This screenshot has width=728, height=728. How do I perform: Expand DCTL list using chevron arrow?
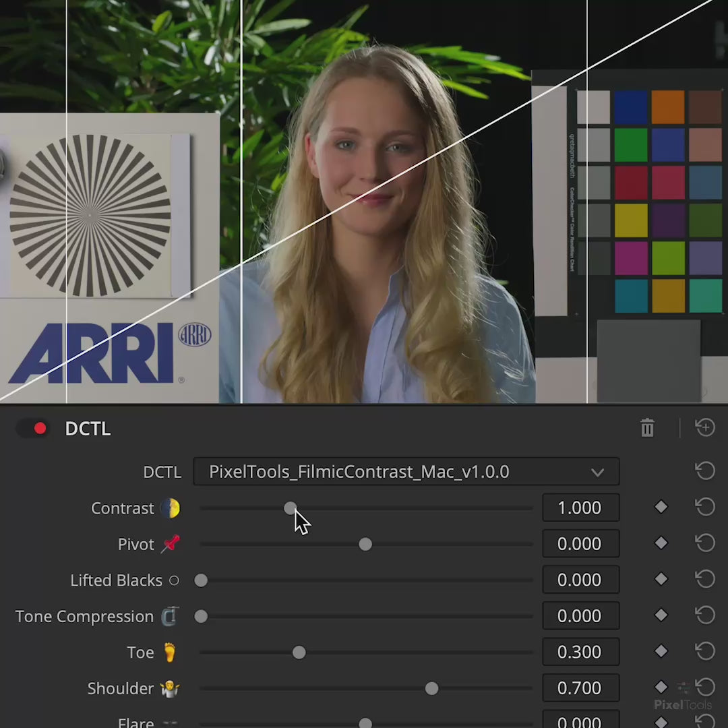pyautogui.click(x=597, y=473)
